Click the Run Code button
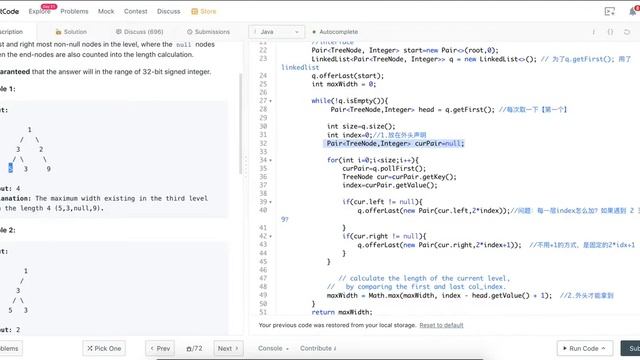The width and height of the screenshot is (640, 360). coord(585,349)
